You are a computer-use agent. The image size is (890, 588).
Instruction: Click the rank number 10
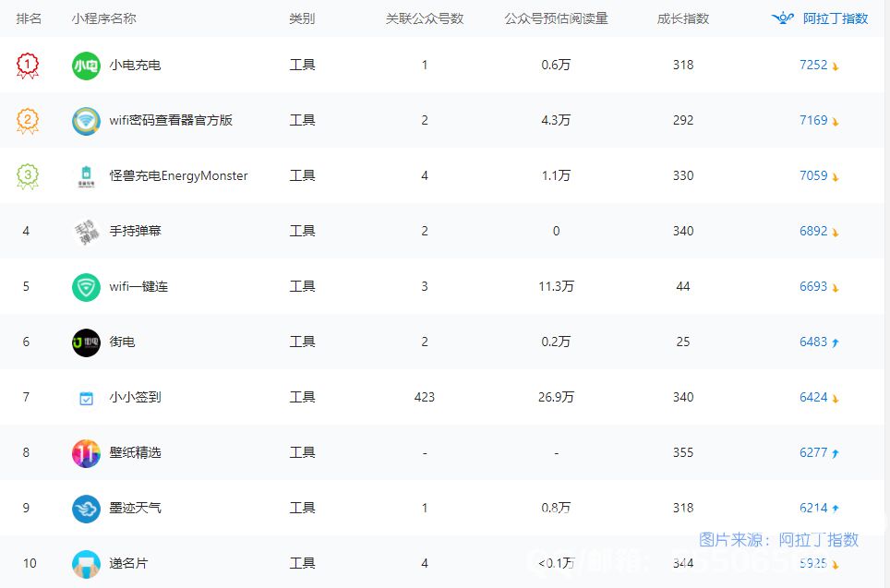30,563
